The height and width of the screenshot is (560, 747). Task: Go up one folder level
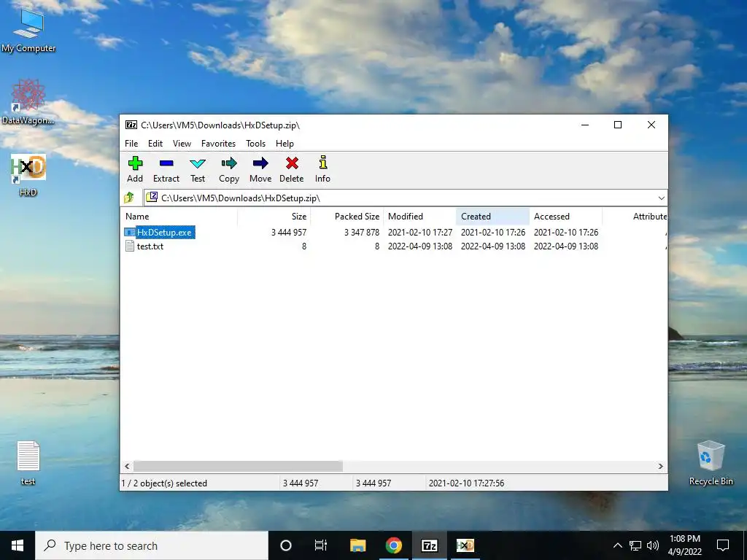tap(128, 198)
